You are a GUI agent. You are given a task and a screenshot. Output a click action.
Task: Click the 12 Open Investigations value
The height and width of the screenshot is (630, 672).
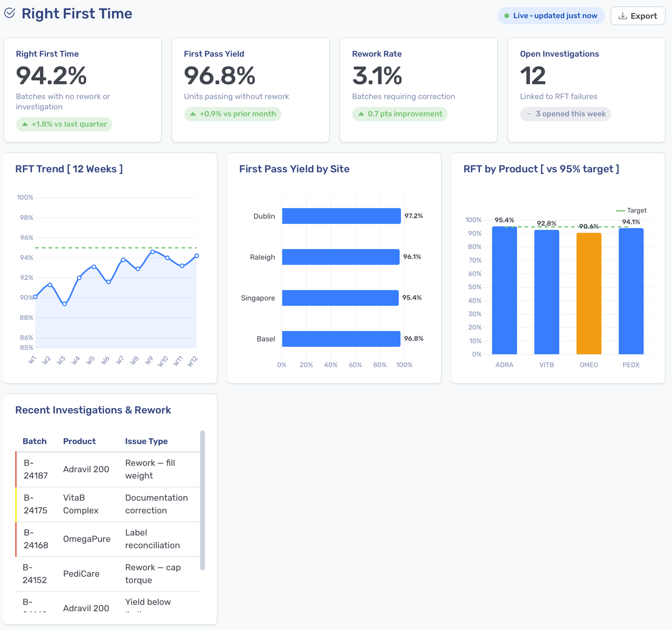pos(533,76)
